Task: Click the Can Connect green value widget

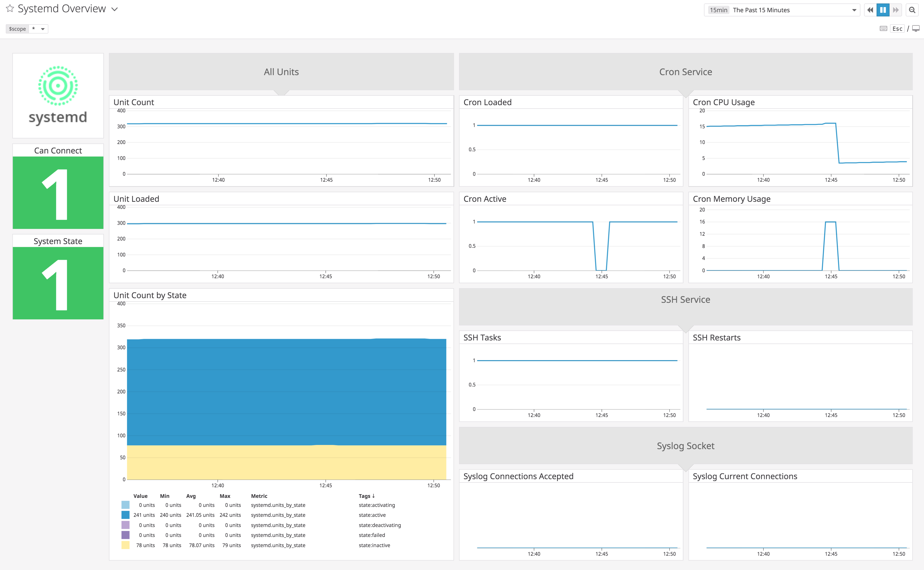Action: pyautogui.click(x=58, y=193)
